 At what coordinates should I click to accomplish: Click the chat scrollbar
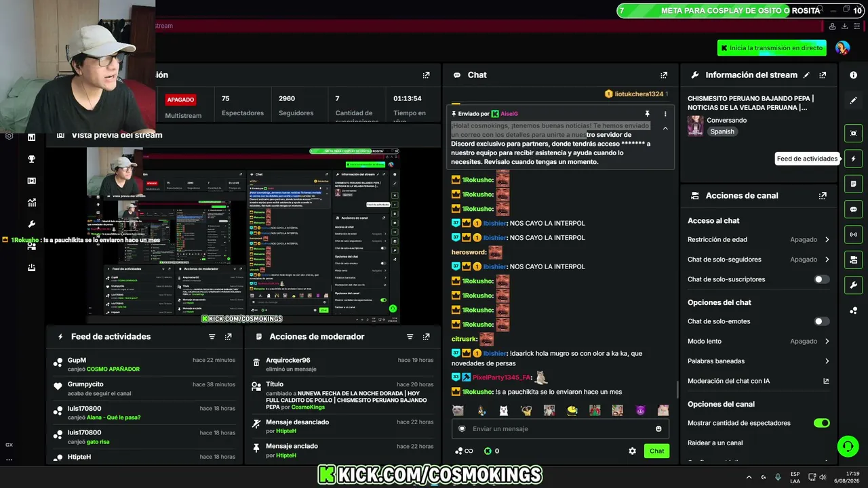(677, 390)
